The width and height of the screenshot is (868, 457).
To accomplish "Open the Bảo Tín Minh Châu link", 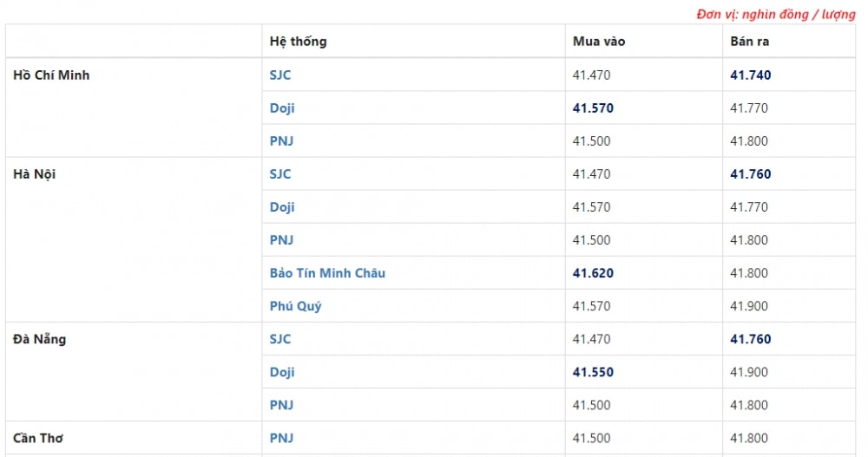I will pos(327,273).
